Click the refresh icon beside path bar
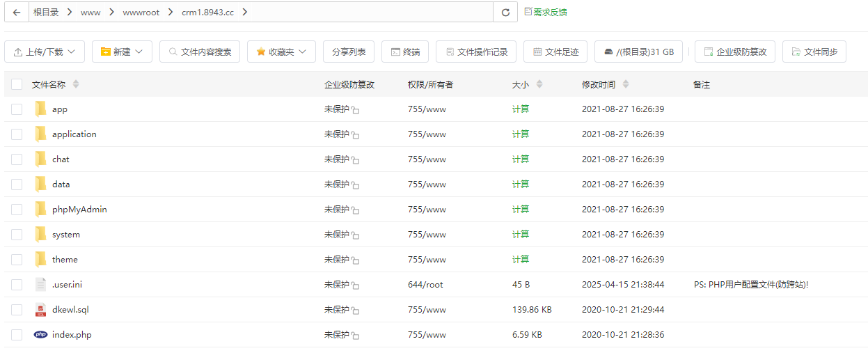Viewport: 868px width, 353px height. coord(505,13)
